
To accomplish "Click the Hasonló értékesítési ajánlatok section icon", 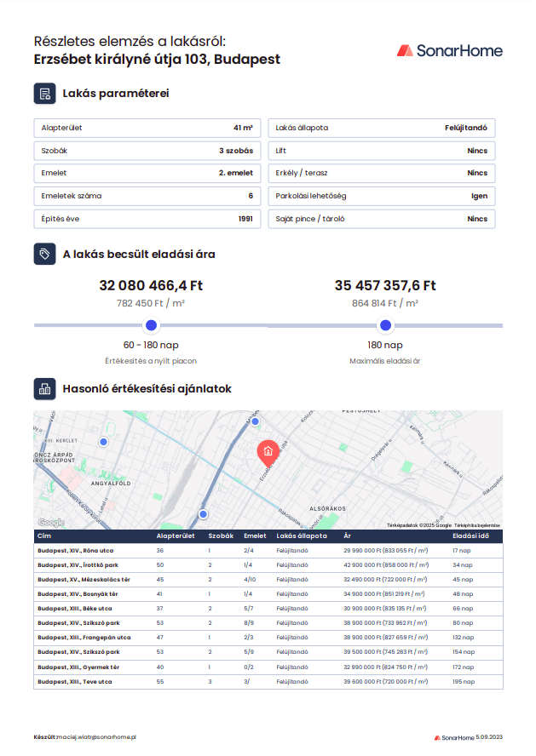I will [44, 389].
